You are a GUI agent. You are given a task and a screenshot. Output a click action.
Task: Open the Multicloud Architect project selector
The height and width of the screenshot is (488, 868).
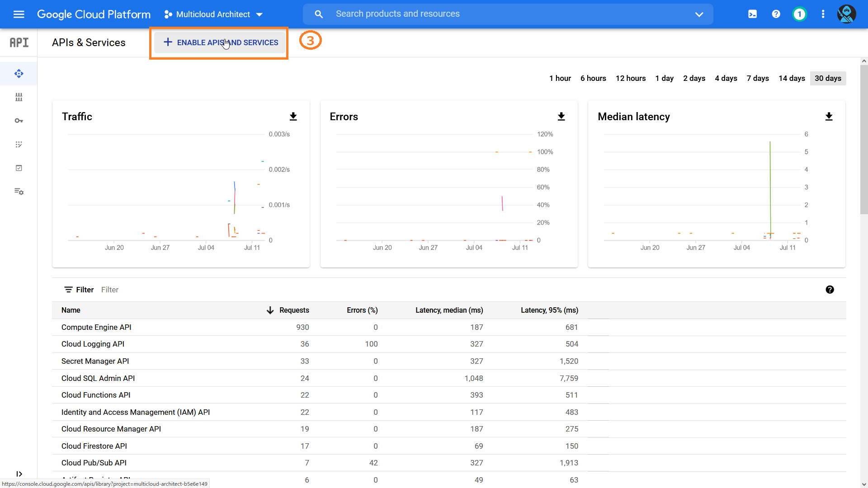tap(213, 14)
